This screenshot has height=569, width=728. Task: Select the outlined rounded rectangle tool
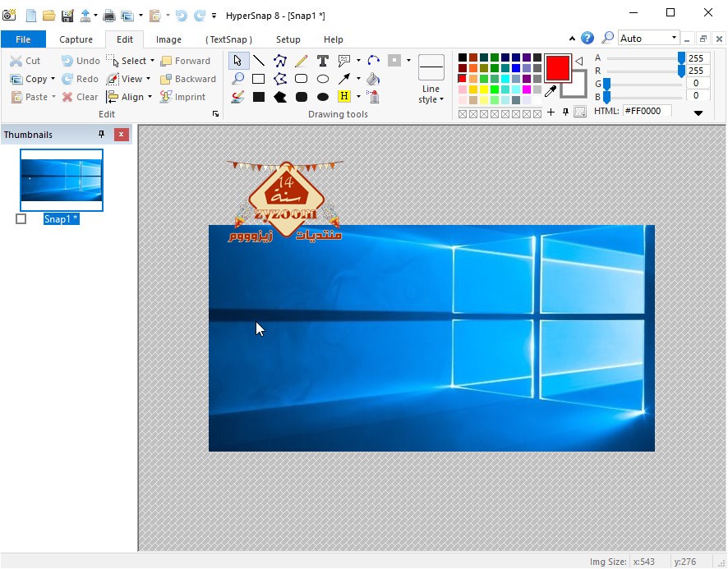click(302, 79)
